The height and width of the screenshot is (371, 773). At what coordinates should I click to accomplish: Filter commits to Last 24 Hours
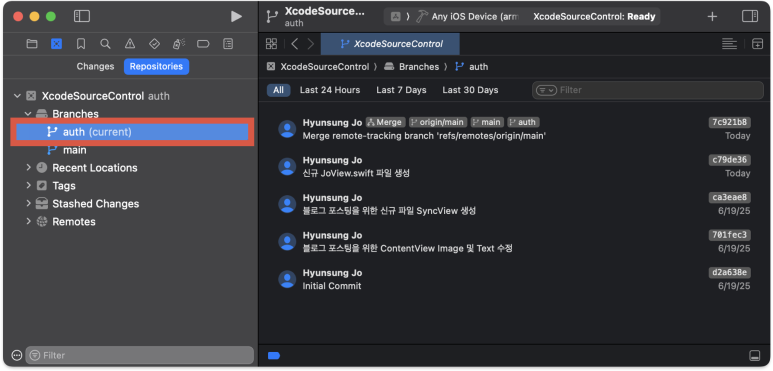coord(330,90)
